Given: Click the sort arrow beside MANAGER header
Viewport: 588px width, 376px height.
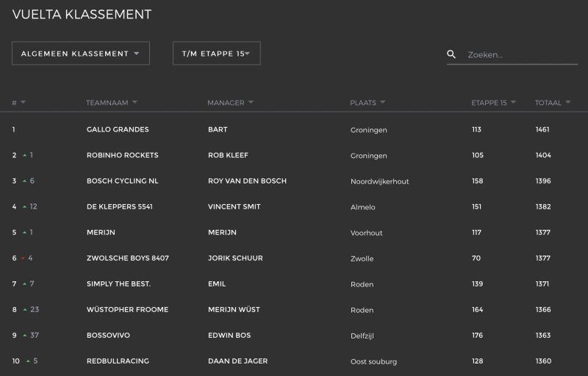Looking at the screenshot, I should [251, 102].
